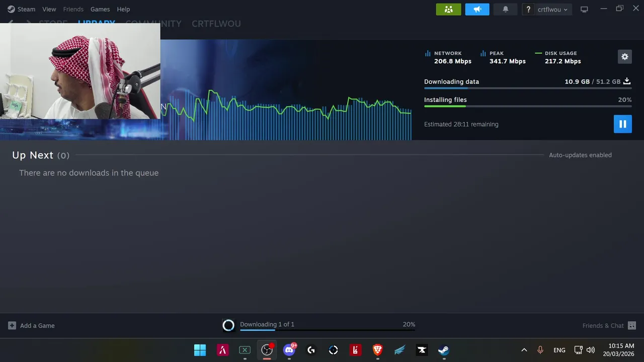Image resolution: width=644 pixels, height=362 pixels.
Task: Open the volume tray icon
Action: (x=591, y=350)
